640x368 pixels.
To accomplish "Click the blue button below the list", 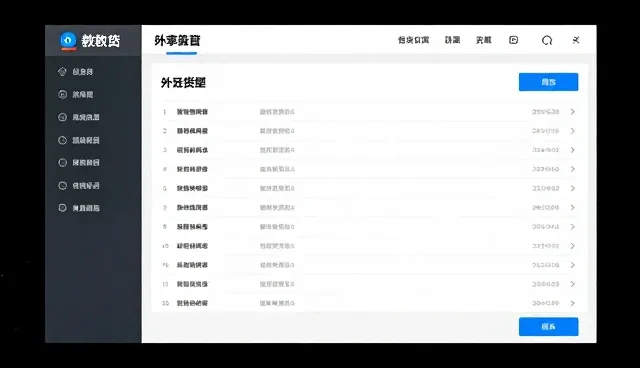I will [x=549, y=327].
